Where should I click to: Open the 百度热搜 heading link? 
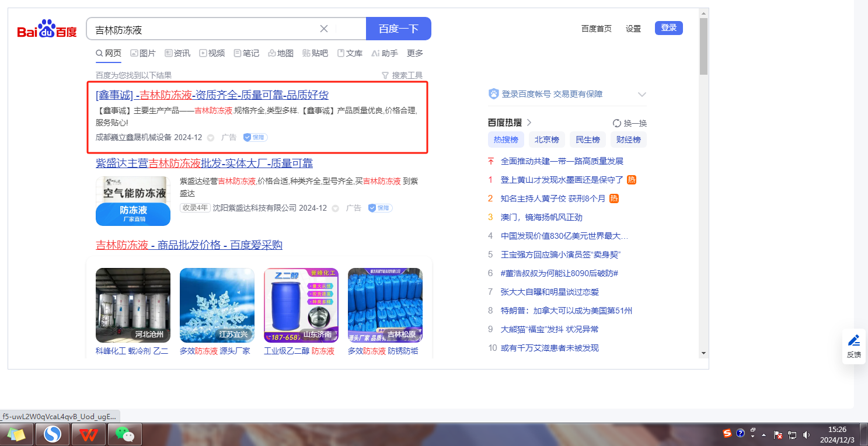pyautogui.click(x=510, y=123)
